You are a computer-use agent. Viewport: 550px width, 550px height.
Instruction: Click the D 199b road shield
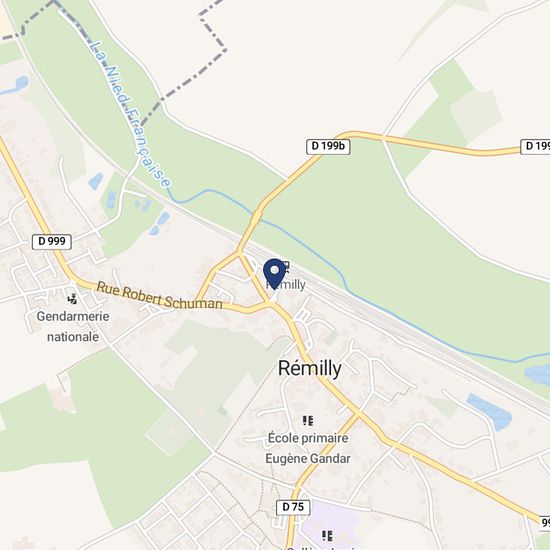(x=328, y=146)
